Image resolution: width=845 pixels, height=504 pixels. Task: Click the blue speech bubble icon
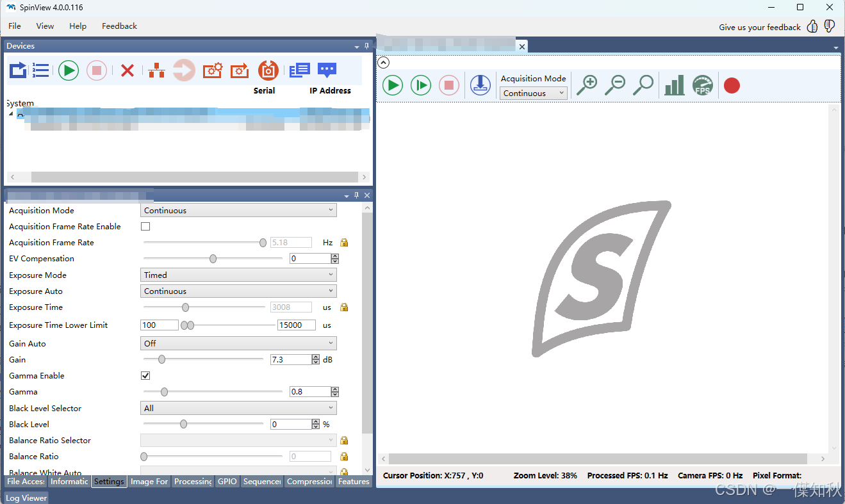coord(327,70)
